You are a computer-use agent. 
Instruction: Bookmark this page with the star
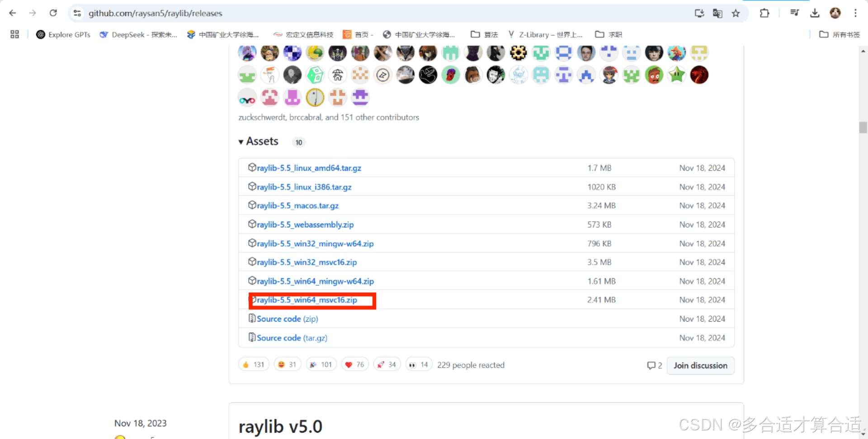[x=736, y=13]
